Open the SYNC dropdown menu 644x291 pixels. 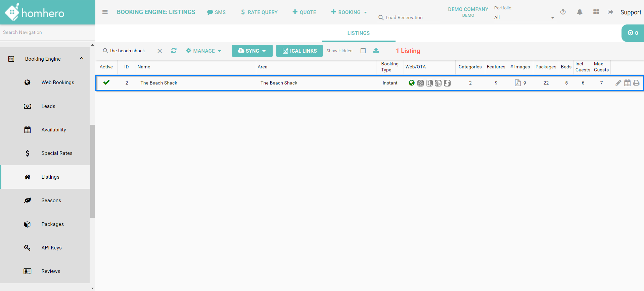[252, 51]
